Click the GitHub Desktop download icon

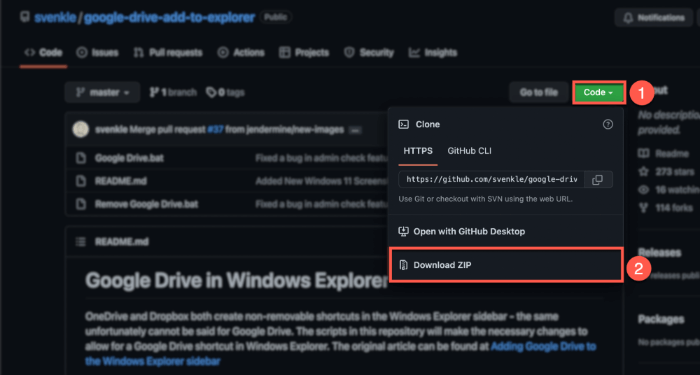pyautogui.click(x=403, y=231)
